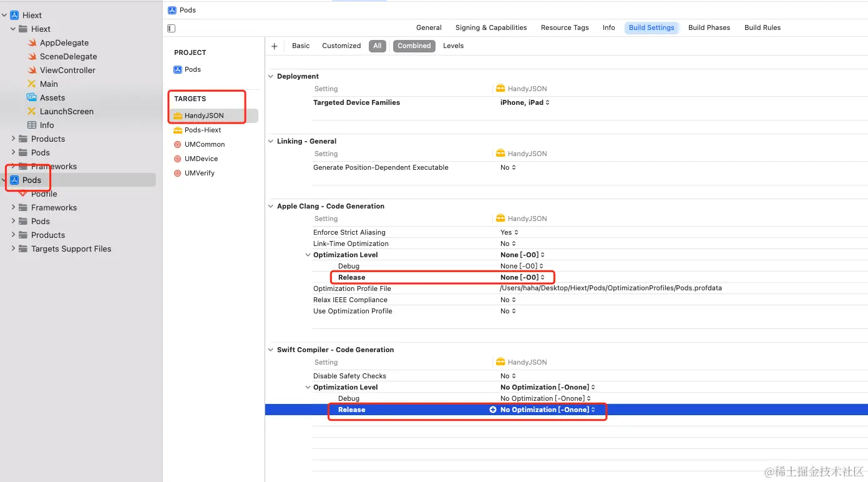Collapse Swift Compiler - Code Generation section
The width and height of the screenshot is (868, 482).
pyautogui.click(x=271, y=350)
